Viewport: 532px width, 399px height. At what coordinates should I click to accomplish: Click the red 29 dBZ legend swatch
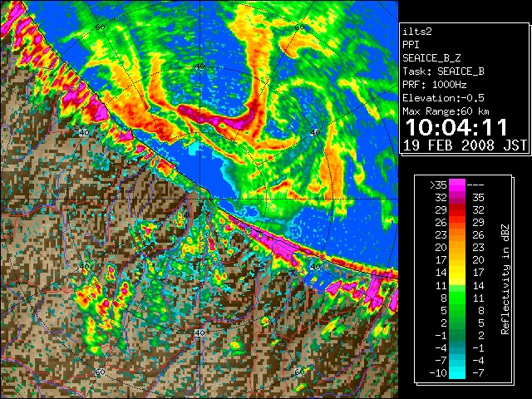coord(457,210)
